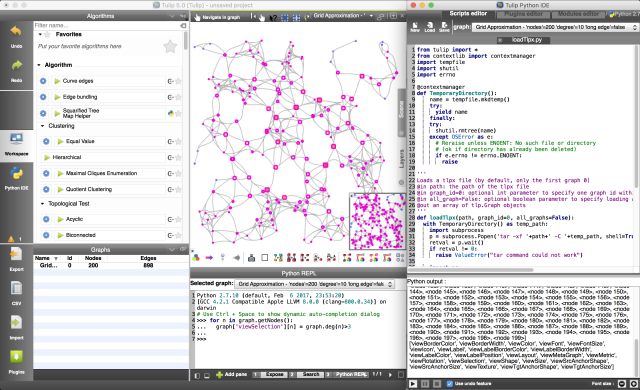Switch to the Scripts editor tab
The image size is (640, 390).
point(468,13)
